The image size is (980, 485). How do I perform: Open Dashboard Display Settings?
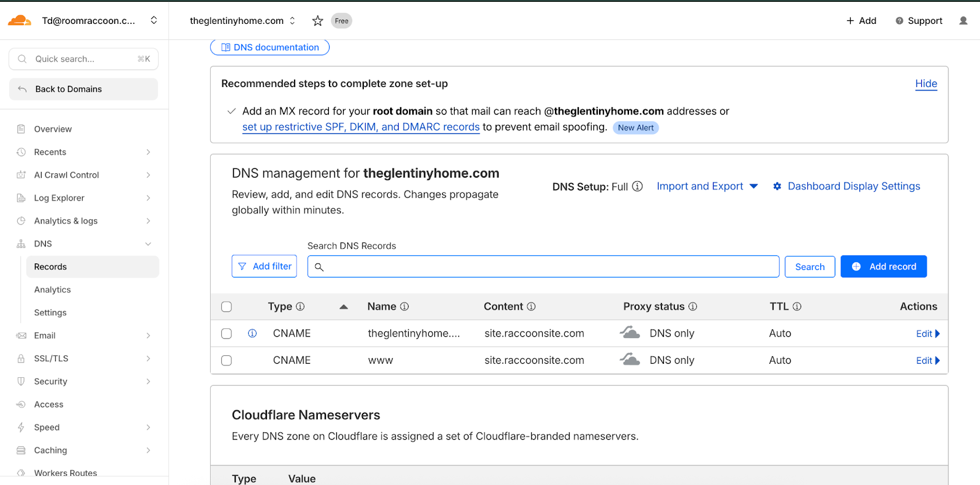pyautogui.click(x=846, y=186)
